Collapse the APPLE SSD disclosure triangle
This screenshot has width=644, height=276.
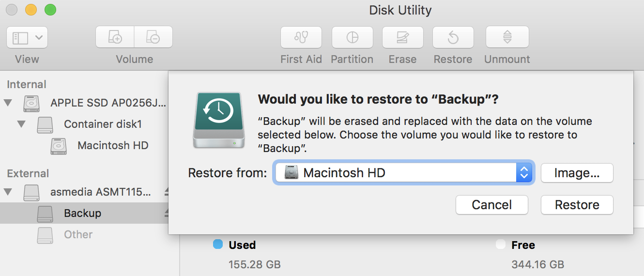tap(8, 103)
